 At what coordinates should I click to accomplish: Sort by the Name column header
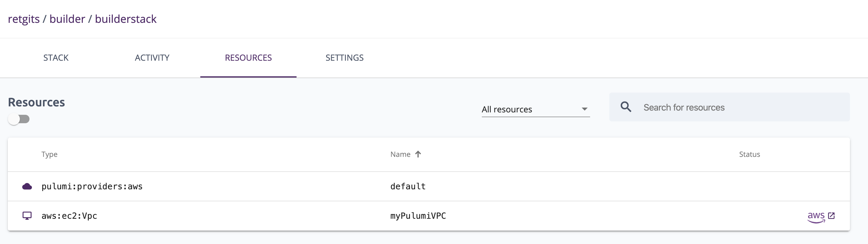400,154
